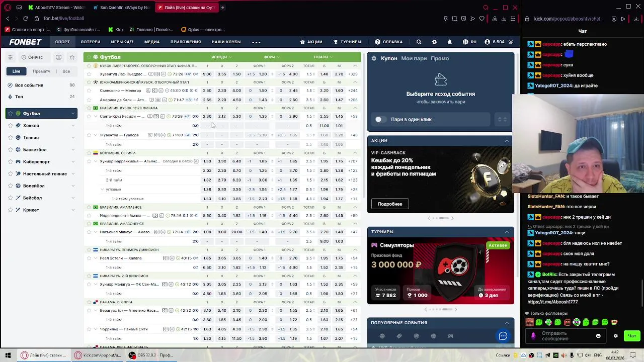Screen dimensions: 644x362
Task: Open Справка help link
Action: [x=388, y=42]
